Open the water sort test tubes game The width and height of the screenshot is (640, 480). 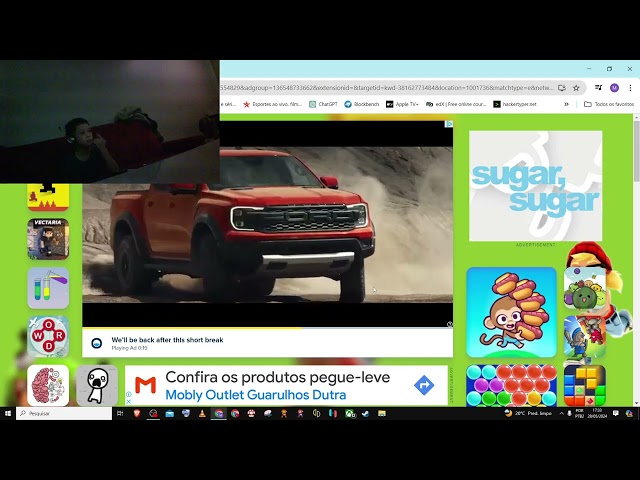click(x=48, y=288)
